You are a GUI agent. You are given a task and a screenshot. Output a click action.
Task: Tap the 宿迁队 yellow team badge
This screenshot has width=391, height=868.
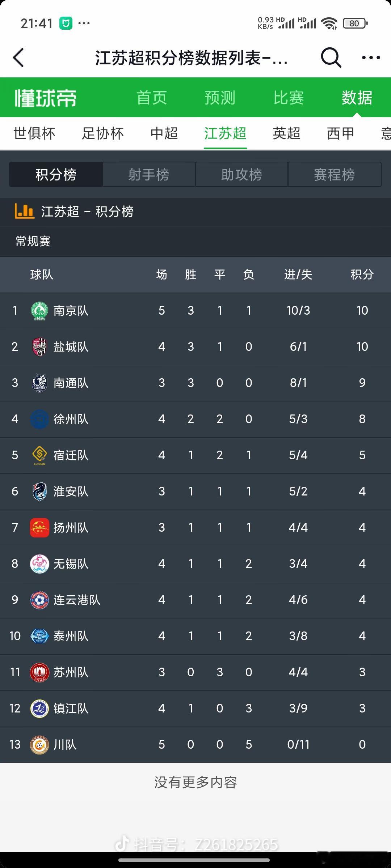click(39, 455)
